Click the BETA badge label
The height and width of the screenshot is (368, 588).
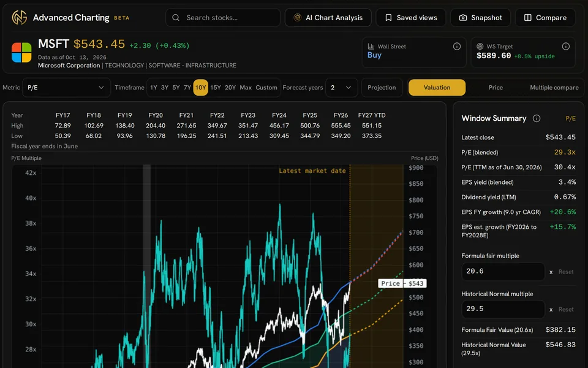pyautogui.click(x=121, y=18)
